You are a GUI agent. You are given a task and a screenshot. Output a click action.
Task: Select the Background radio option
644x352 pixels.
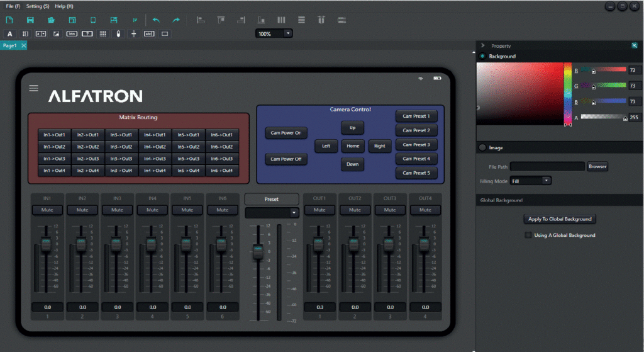point(482,56)
